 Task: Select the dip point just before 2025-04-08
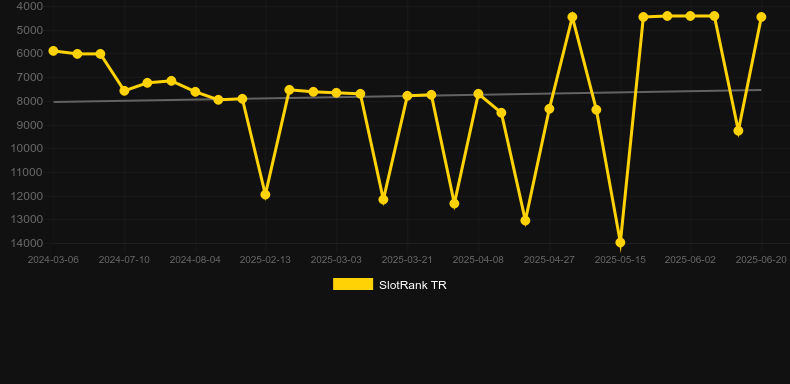coord(454,204)
